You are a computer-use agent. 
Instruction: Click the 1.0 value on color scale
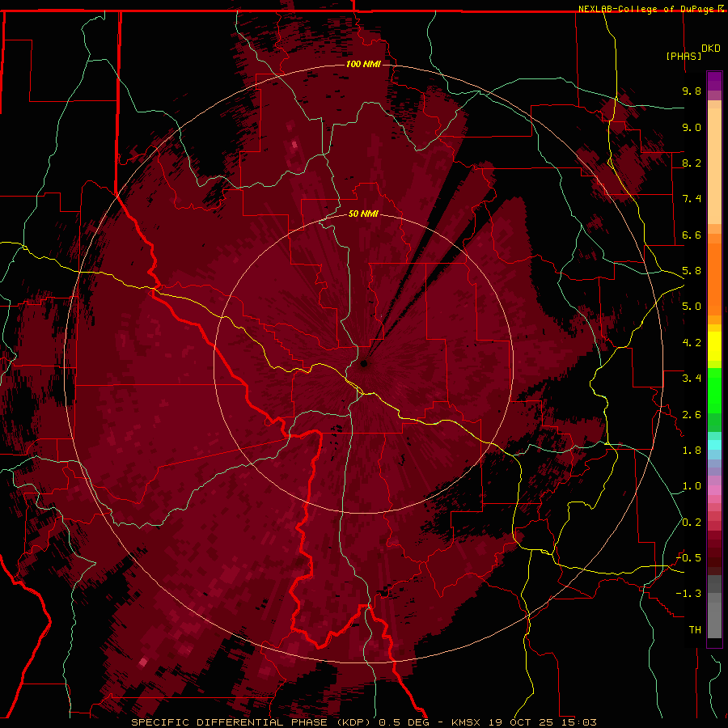[692, 486]
